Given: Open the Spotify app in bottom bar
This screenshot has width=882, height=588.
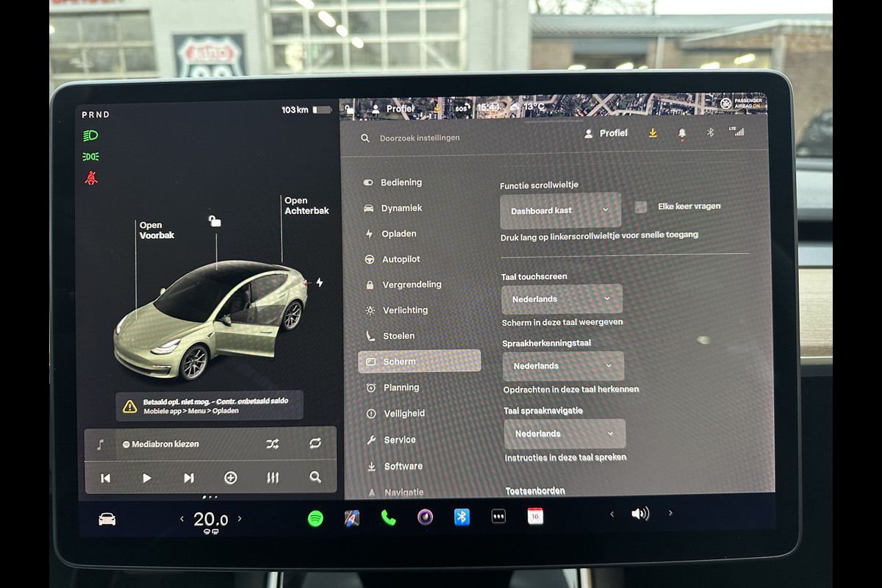Looking at the screenshot, I should coord(315,518).
